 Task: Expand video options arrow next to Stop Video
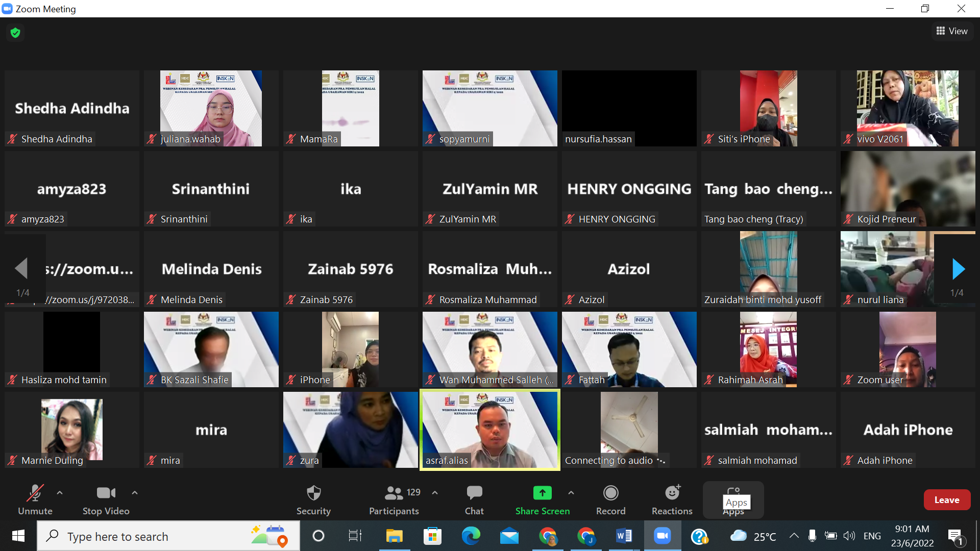[x=135, y=493]
